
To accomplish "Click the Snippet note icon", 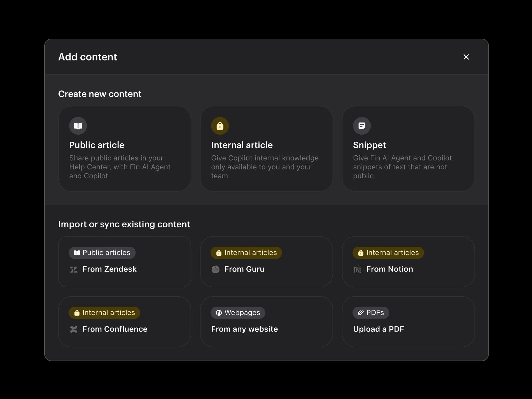I will 362,126.
